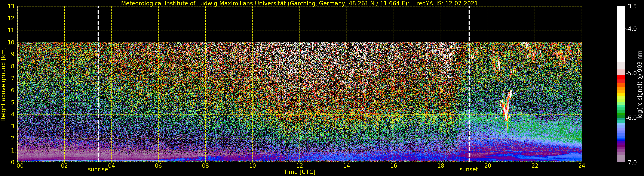Click the "-5.0" colorbar value
644x176 pixels.
tap(631, 73)
